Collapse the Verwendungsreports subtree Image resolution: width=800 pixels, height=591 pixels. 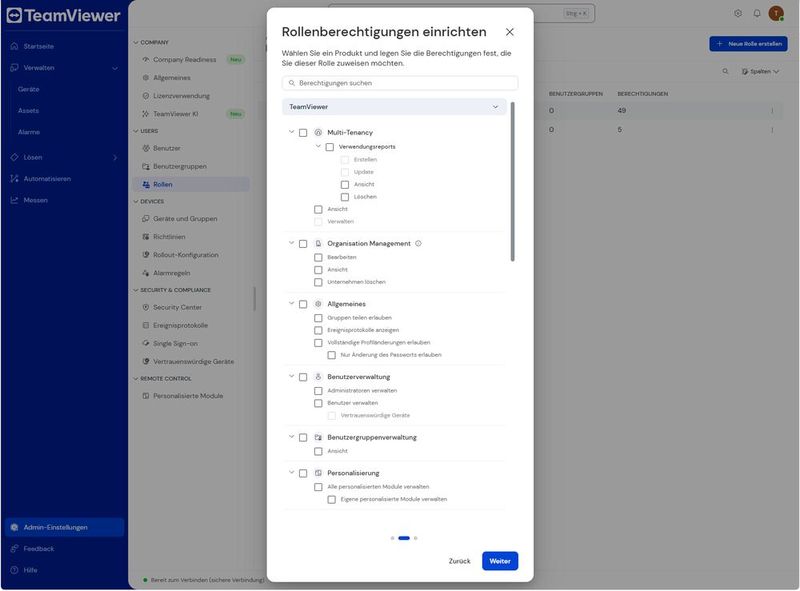pos(318,146)
